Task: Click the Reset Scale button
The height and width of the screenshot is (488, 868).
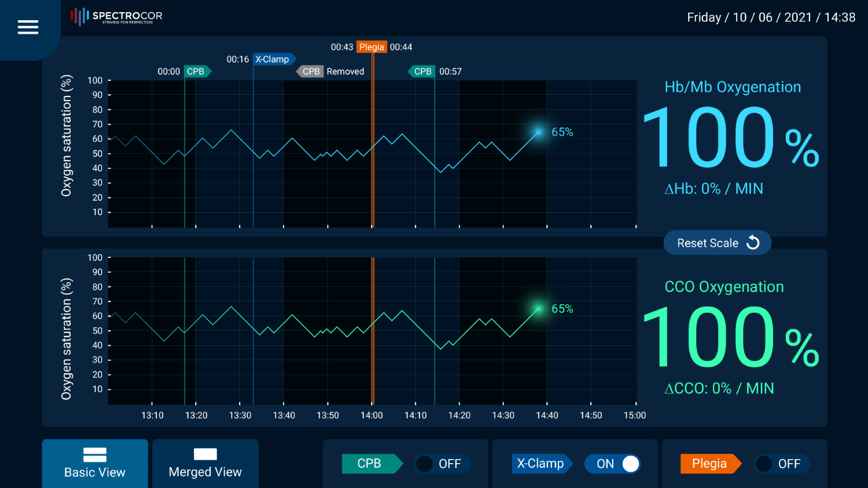Action: point(717,243)
